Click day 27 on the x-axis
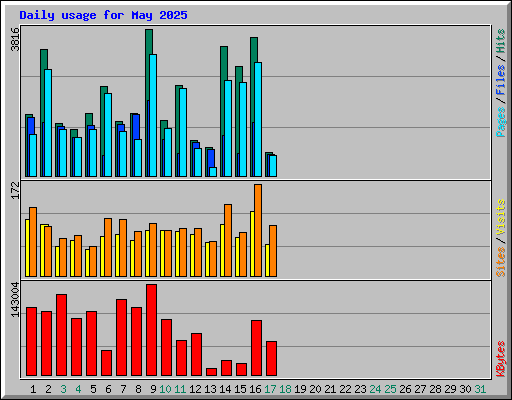512x400 pixels. click(x=420, y=389)
